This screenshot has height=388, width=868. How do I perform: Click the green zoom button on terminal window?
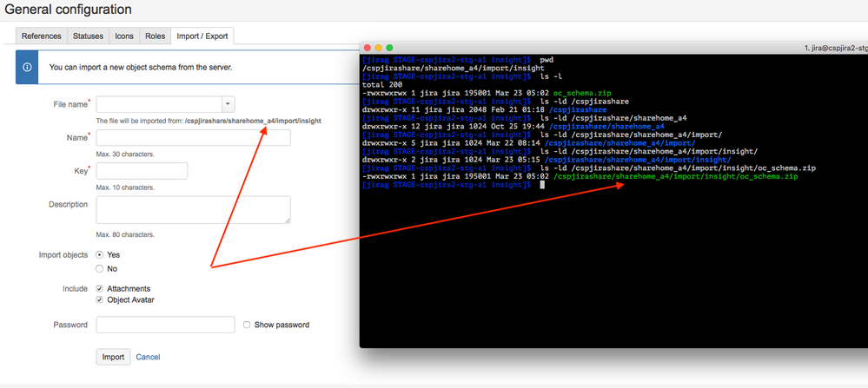pyautogui.click(x=389, y=48)
